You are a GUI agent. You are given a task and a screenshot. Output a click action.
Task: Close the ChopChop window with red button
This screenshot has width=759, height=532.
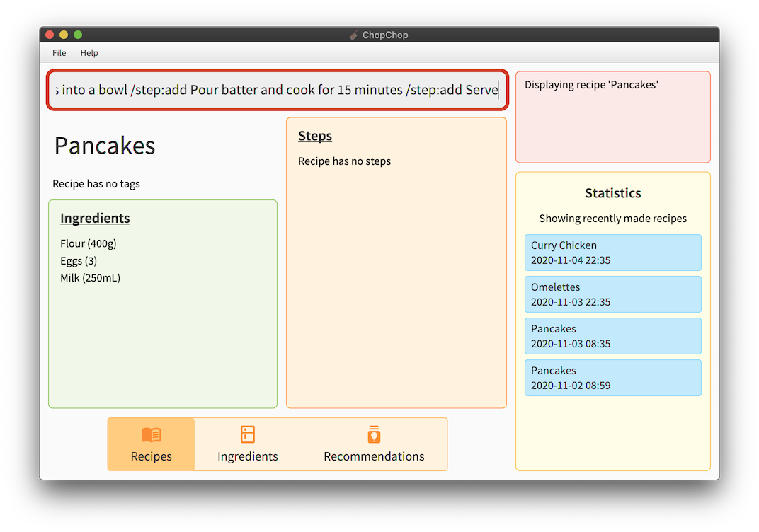tap(50, 35)
